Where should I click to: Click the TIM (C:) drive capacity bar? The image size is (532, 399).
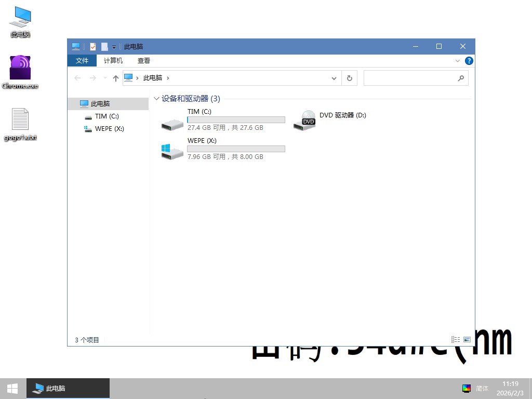point(236,120)
